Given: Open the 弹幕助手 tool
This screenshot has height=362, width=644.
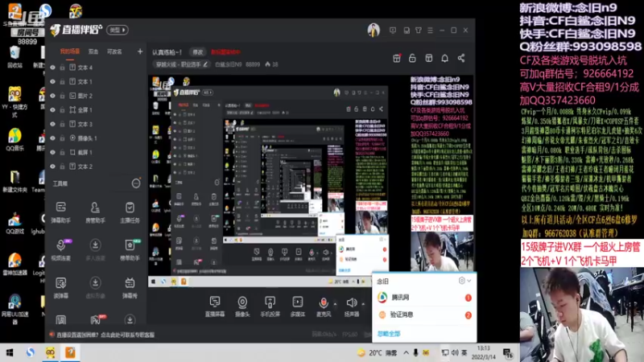Looking at the screenshot, I should [61, 212].
